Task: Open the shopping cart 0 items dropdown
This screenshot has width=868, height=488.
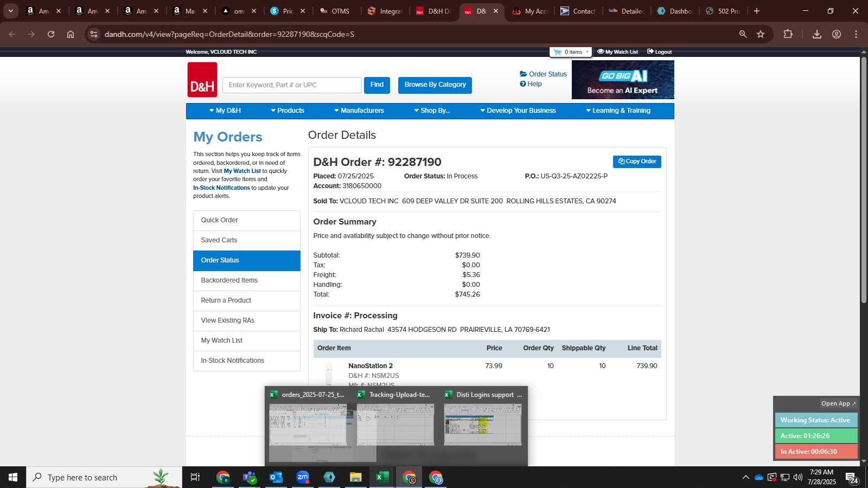Action: click(x=571, y=52)
